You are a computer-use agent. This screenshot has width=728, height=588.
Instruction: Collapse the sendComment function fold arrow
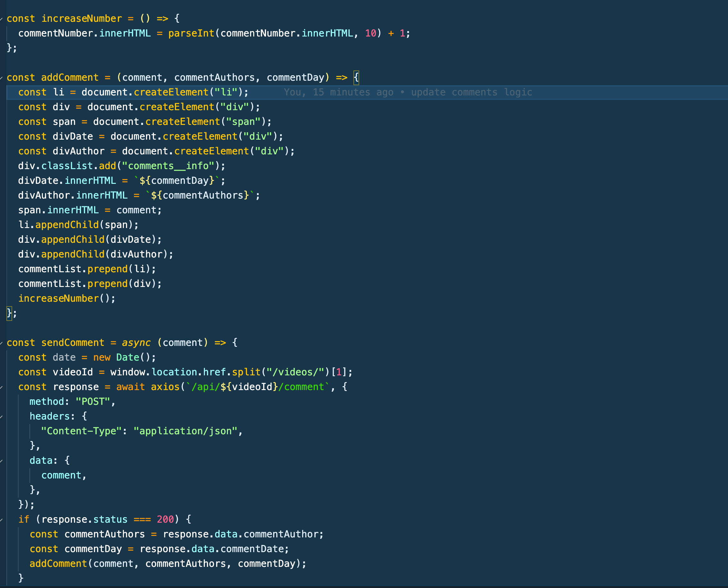pos(2,343)
